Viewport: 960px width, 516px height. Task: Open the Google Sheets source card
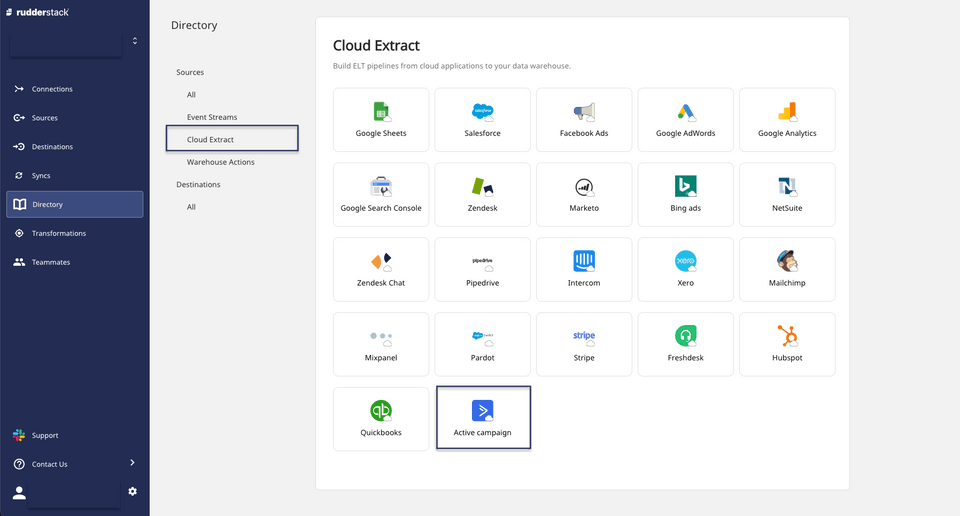point(381,119)
